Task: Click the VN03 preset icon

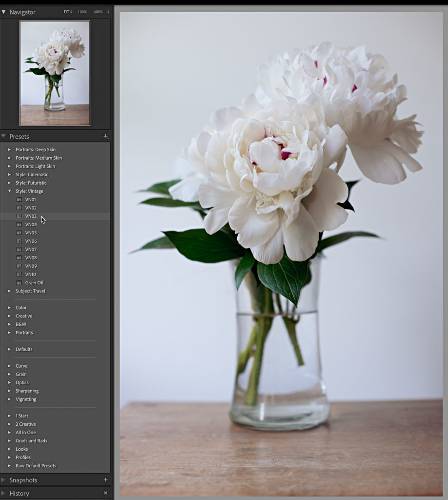Action: [x=19, y=216]
